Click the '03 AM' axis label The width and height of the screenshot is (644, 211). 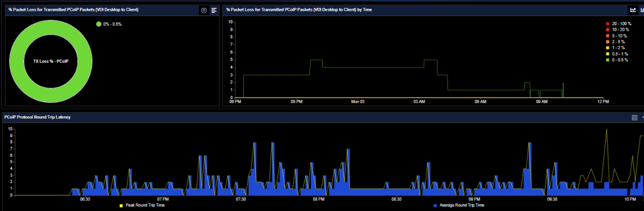coord(419,101)
